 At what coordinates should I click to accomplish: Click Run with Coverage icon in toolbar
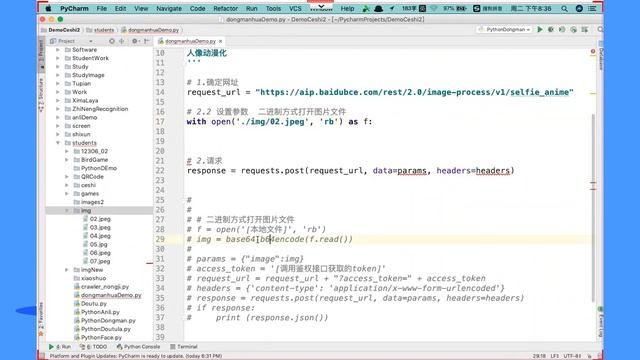coord(562,29)
